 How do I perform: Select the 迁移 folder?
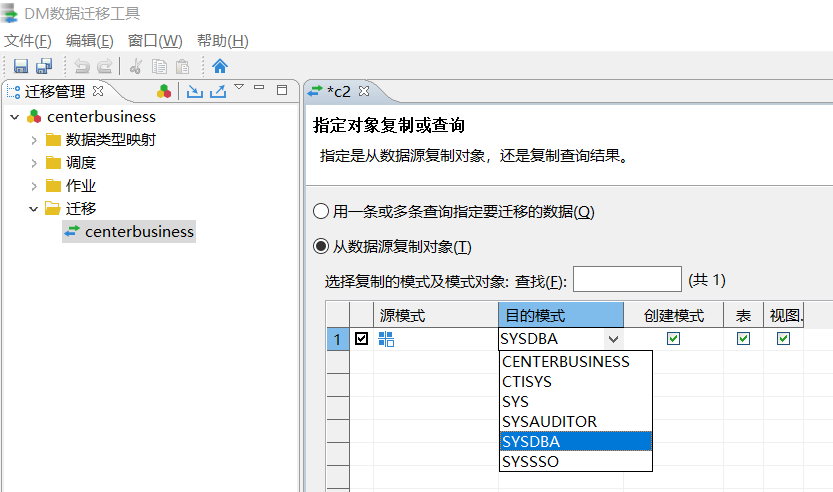[81, 208]
